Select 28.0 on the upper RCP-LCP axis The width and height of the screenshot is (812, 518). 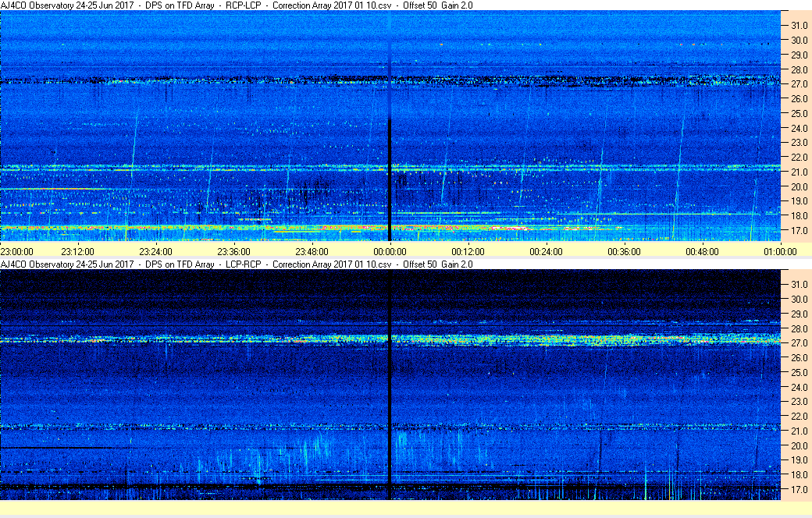(x=799, y=69)
